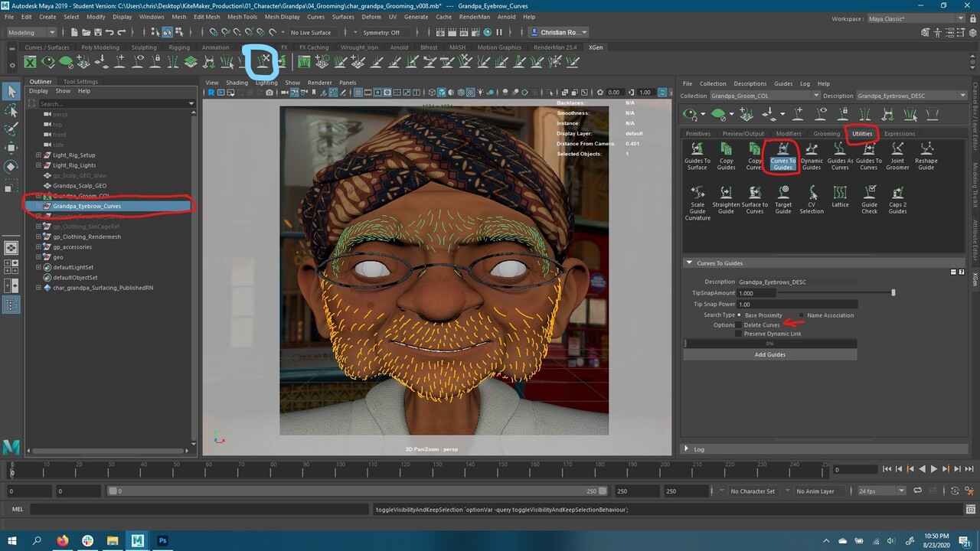
Task: Enable the Delete Curves checkbox
Action: click(x=738, y=325)
